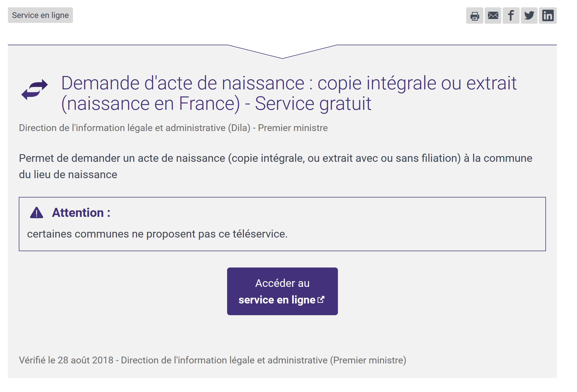Viewport: 577px width, 392px height.
Task: Click "Vérifié le 28 août 2018" date text
Action: point(66,360)
